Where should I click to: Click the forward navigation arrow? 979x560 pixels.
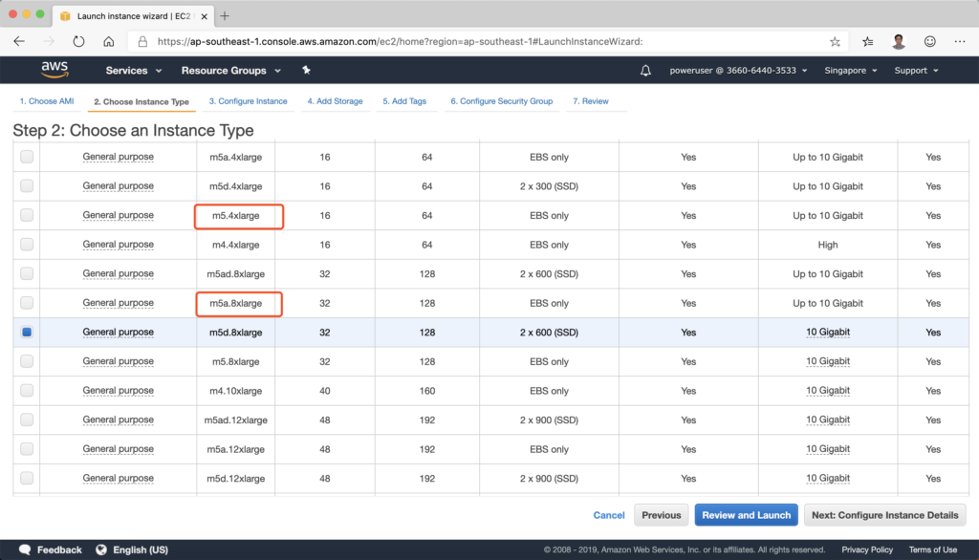[49, 42]
